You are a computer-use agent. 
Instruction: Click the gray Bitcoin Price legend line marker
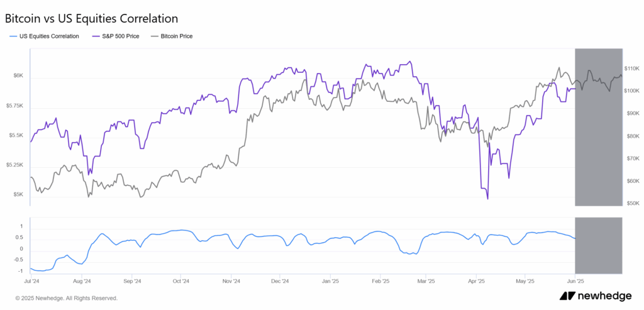[x=153, y=36]
